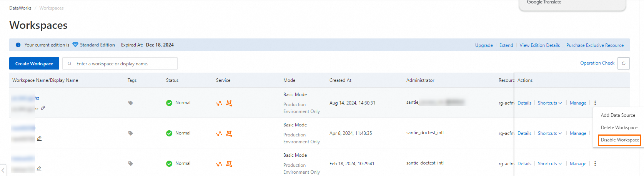Click the tag icon in first workspace row

131,103
